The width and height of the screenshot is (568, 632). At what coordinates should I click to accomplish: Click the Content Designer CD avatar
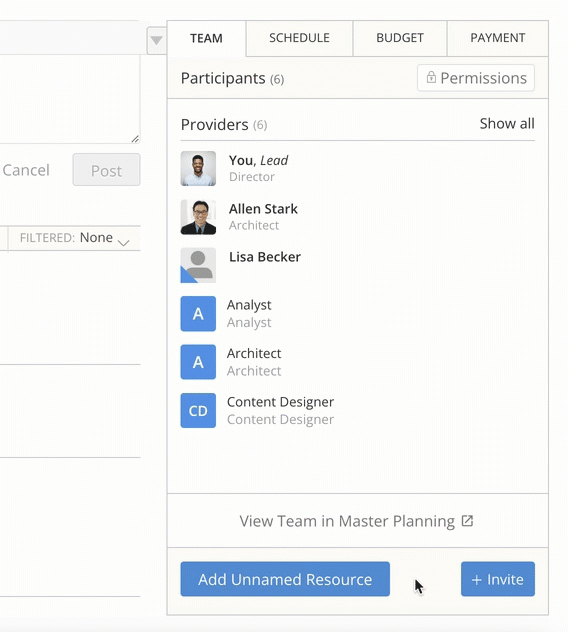click(198, 410)
